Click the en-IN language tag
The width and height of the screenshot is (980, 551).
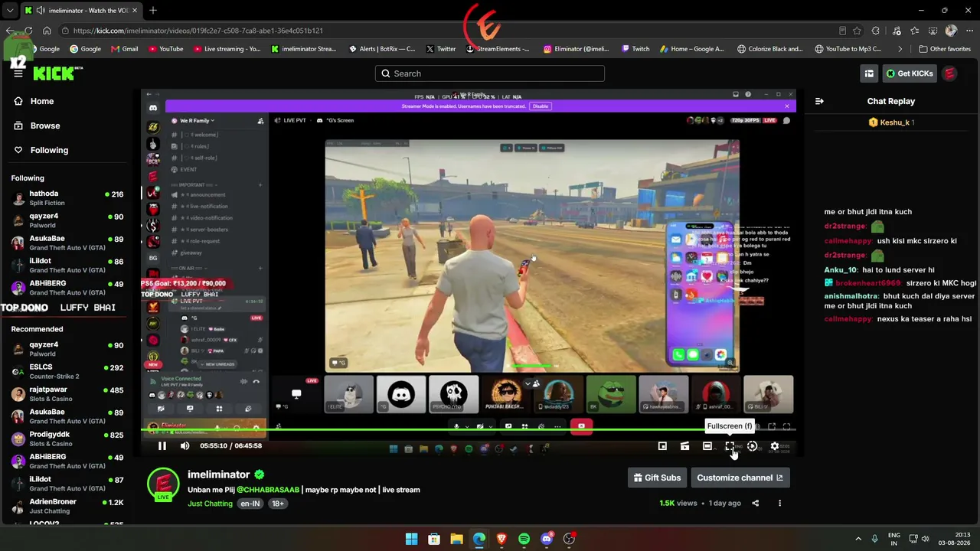(x=250, y=504)
